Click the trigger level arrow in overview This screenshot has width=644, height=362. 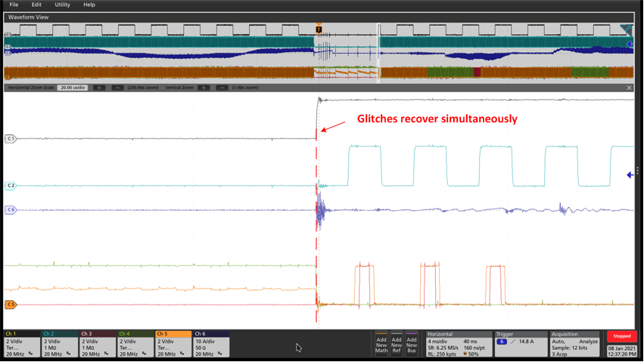click(x=630, y=44)
